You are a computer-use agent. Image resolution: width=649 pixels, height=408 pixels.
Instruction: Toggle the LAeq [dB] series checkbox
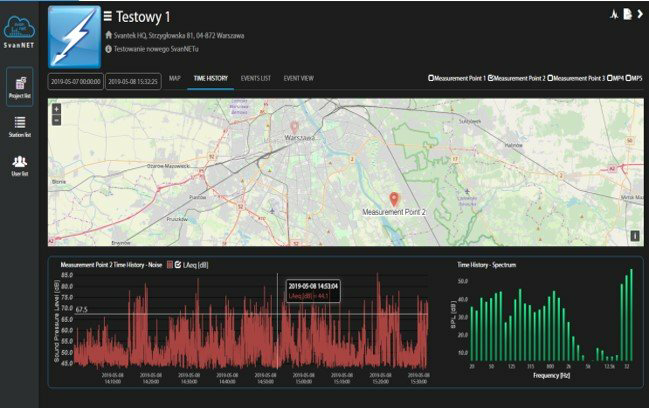pyautogui.click(x=178, y=265)
